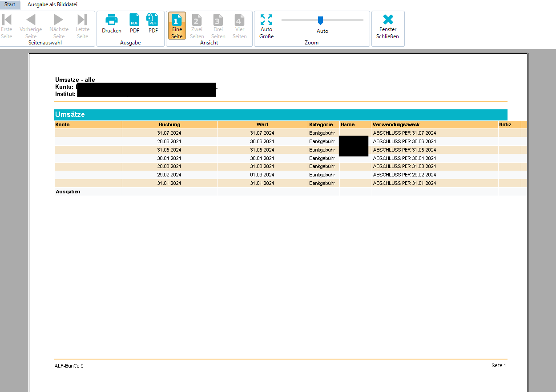Screen dimensions: 556x392
Task: Click Wert date 01.03.2024
Action: click(262, 175)
